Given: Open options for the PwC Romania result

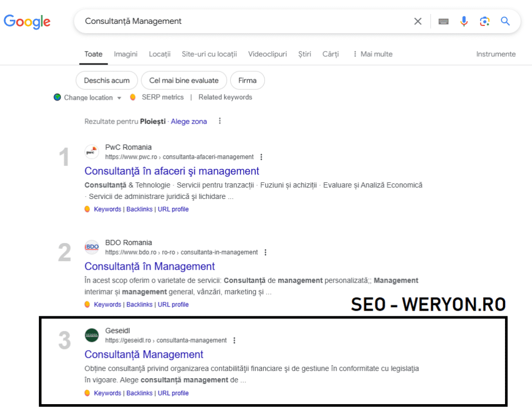Looking at the screenshot, I should coord(261,157).
